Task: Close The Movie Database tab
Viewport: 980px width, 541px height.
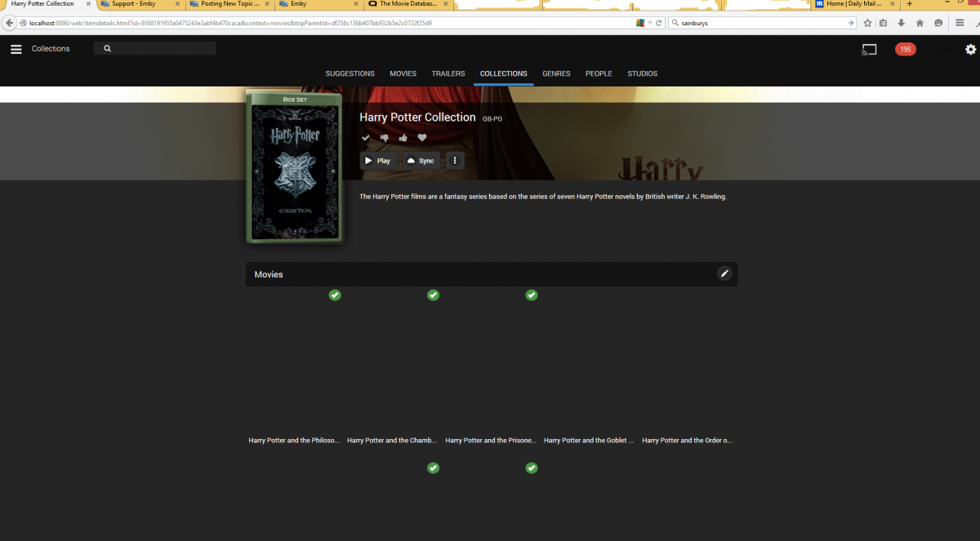Action: point(445,4)
